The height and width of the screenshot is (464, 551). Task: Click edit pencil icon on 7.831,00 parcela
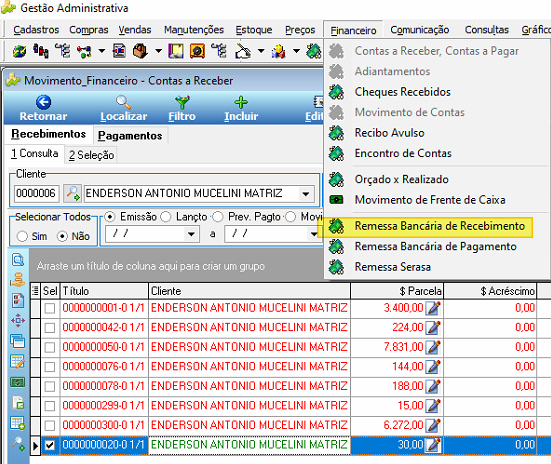click(433, 347)
